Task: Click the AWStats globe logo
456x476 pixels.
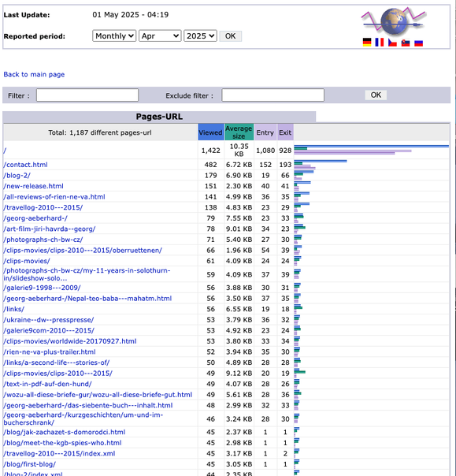Action: pyautogui.click(x=394, y=21)
